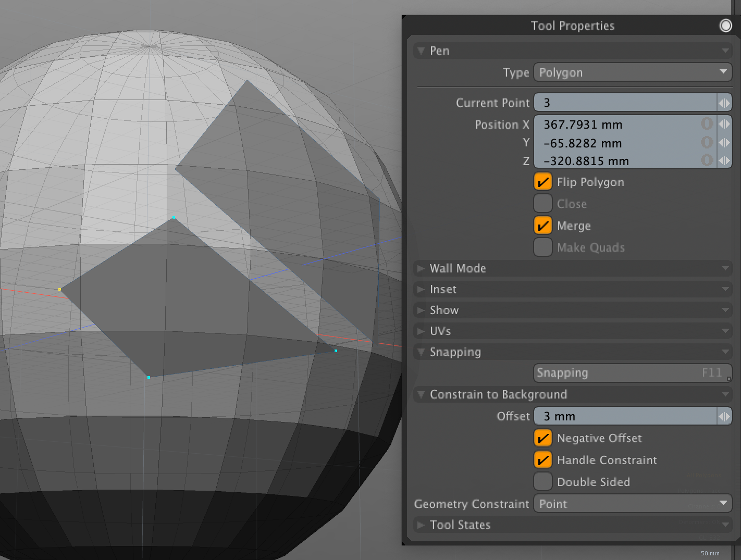Open the Snapping section options arrow

point(725,352)
